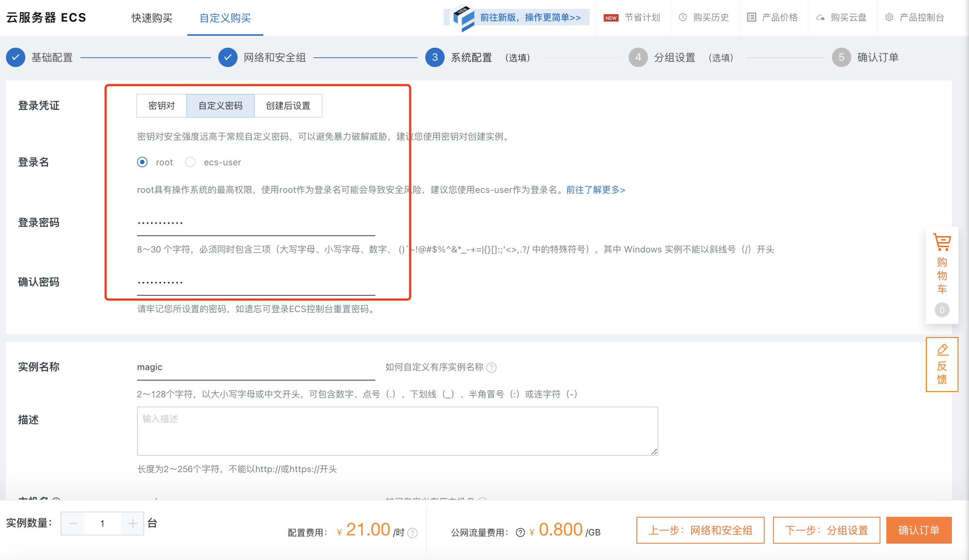Open the purchase history page
969x560 pixels.
(705, 17)
